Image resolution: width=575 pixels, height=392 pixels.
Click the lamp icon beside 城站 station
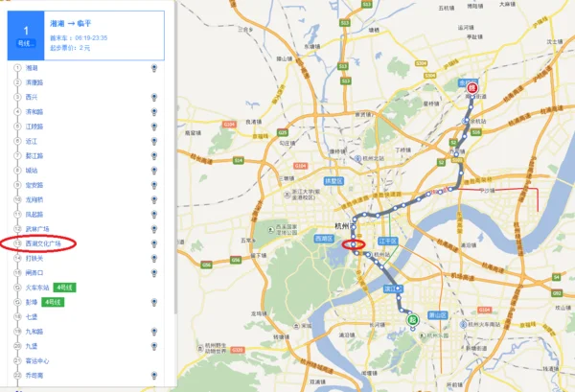coord(154,171)
